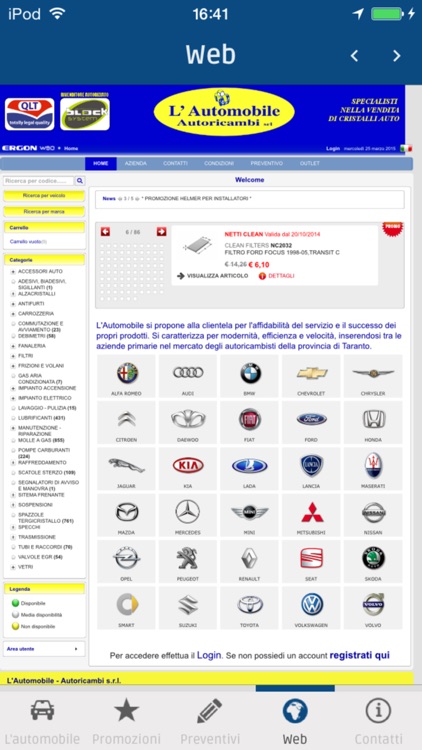The height and width of the screenshot is (750, 422).
Task: Click the Italian flag language icon
Action: coord(406,148)
